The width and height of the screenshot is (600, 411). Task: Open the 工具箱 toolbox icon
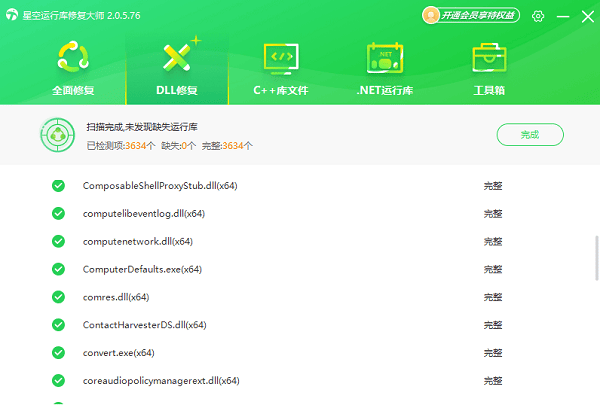tap(489, 57)
